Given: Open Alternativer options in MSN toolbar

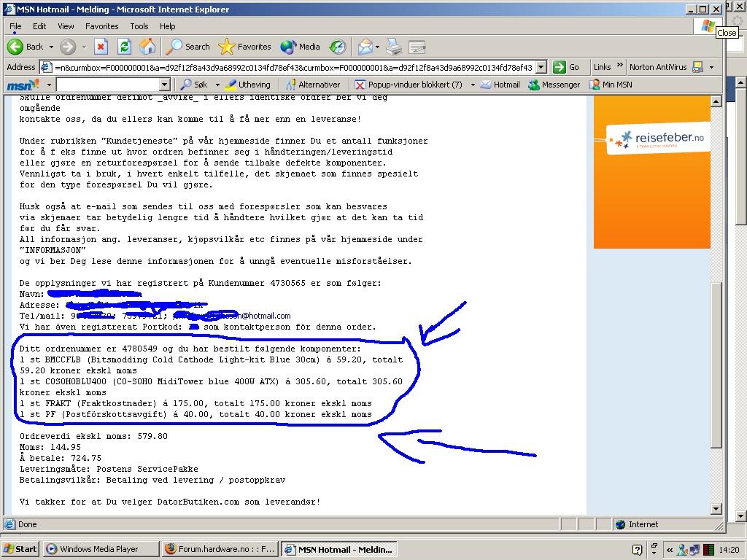Looking at the screenshot, I should [x=313, y=85].
